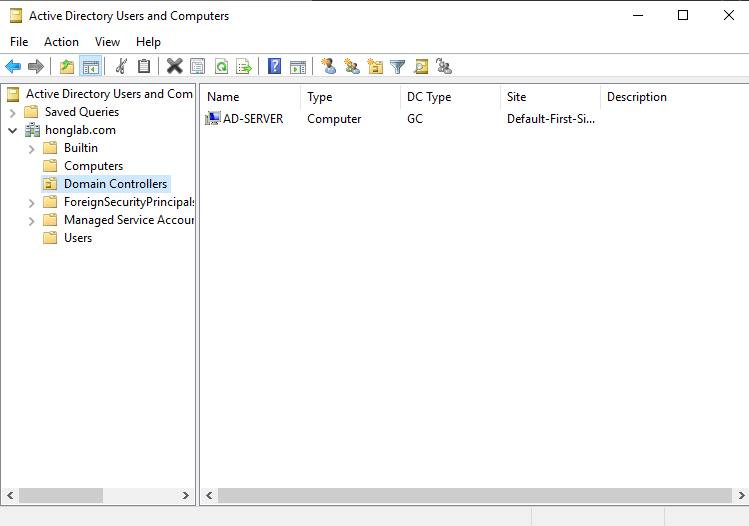
Task: Go back using the blue Back arrow
Action: [x=13, y=66]
